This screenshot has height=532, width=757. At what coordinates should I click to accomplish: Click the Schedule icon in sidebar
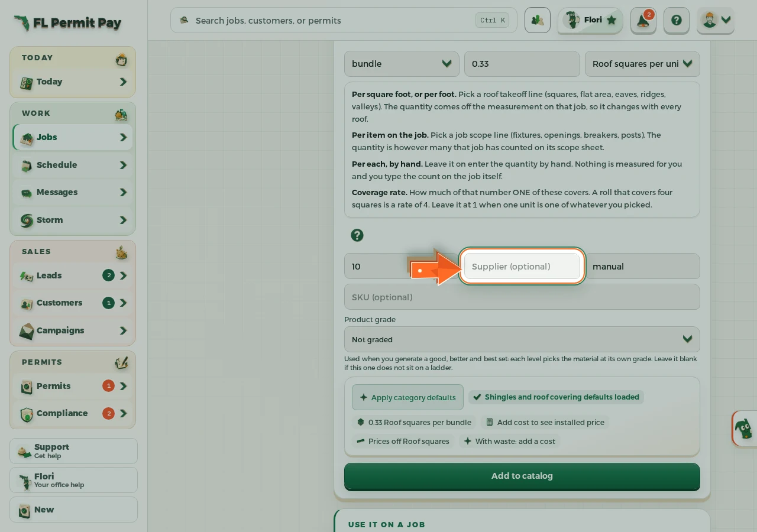[x=27, y=166]
